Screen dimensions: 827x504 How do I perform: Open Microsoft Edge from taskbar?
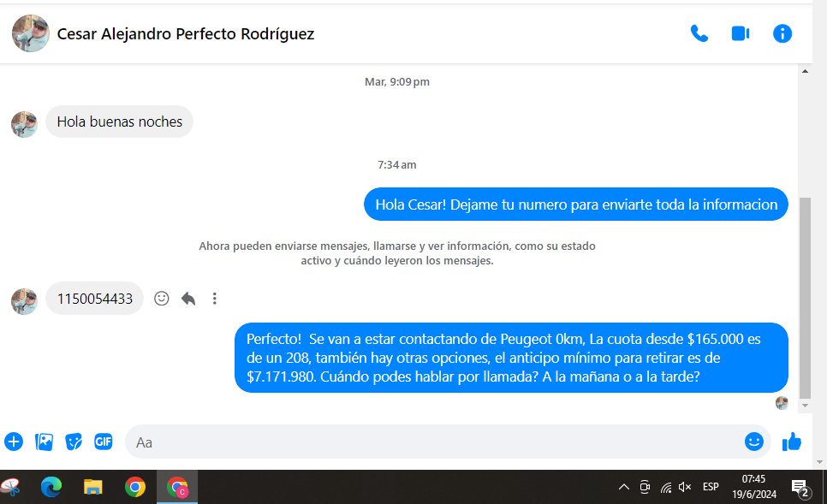click(x=51, y=487)
